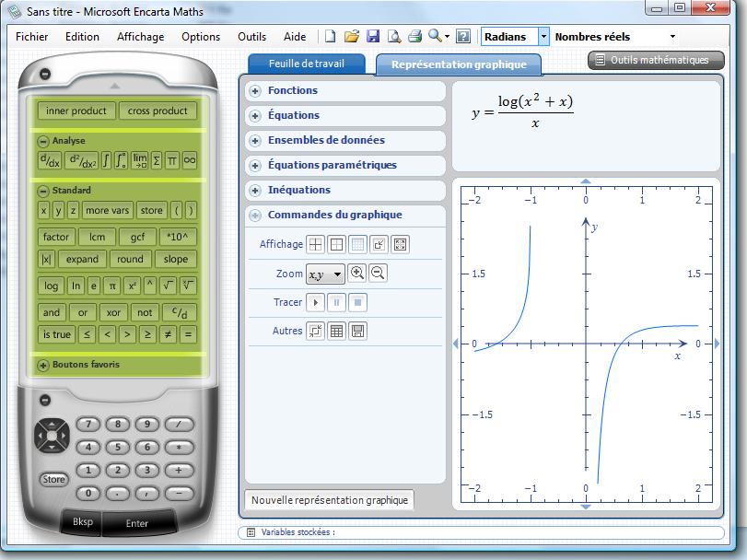Show the data table icon in Autres
Image resolution: width=747 pixels, height=560 pixels.
click(336, 331)
